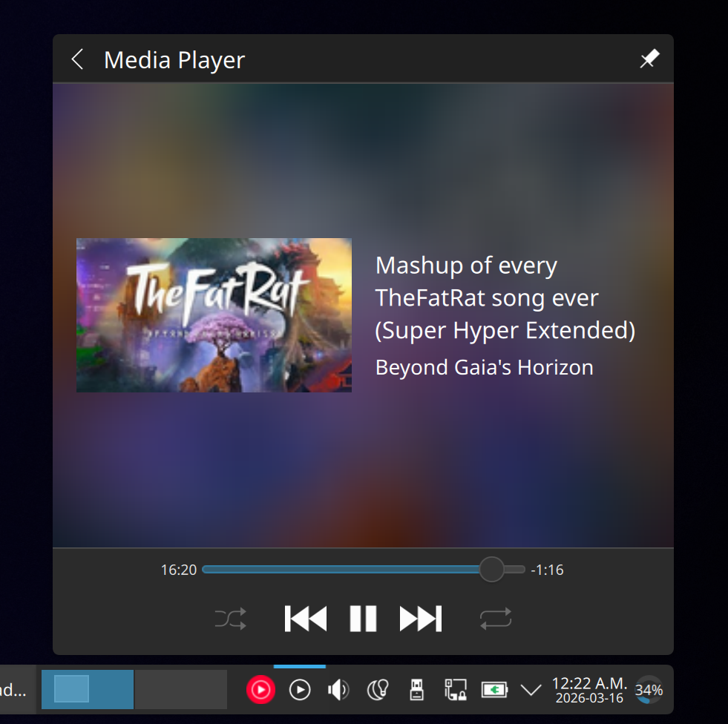Click the media player tray icon
Image resolution: width=728 pixels, height=724 pixels.
tap(300, 691)
